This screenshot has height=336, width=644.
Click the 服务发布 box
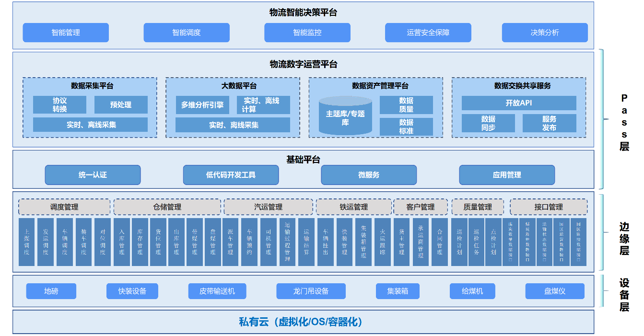[x=549, y=123]
